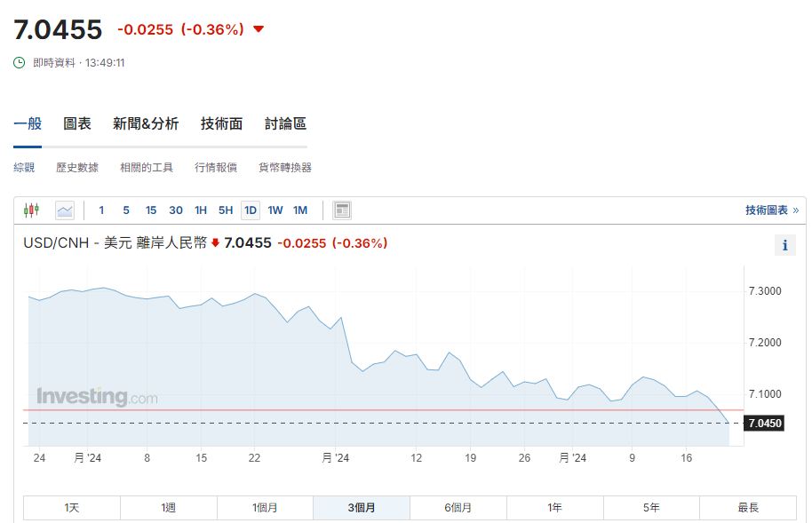The image size is (812, 523).
Task: Click the red down-triangle beside price change
Action: pos(259,29)
